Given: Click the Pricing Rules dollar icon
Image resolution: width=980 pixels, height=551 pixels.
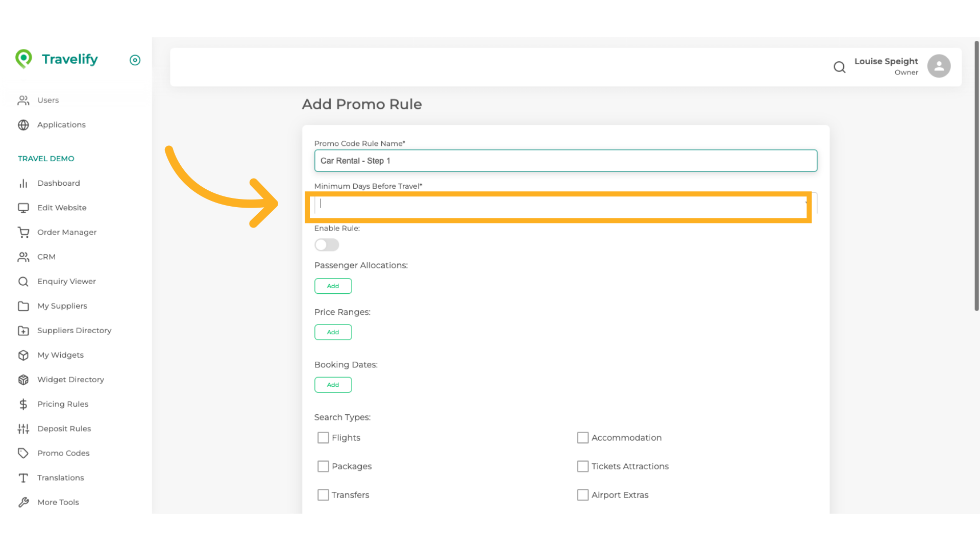Looking at the screenshot, I should pos(23,404).
